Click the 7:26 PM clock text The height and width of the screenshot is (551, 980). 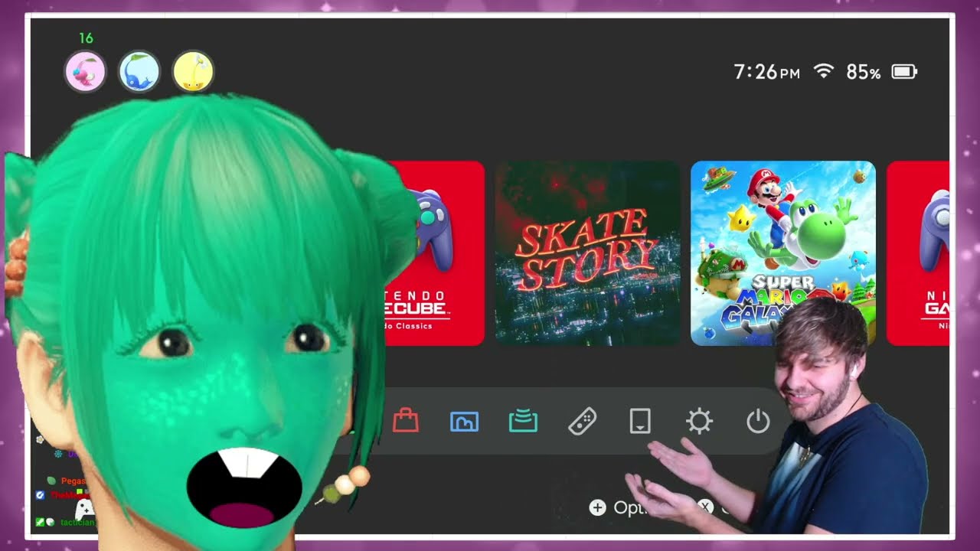(766, 72)
